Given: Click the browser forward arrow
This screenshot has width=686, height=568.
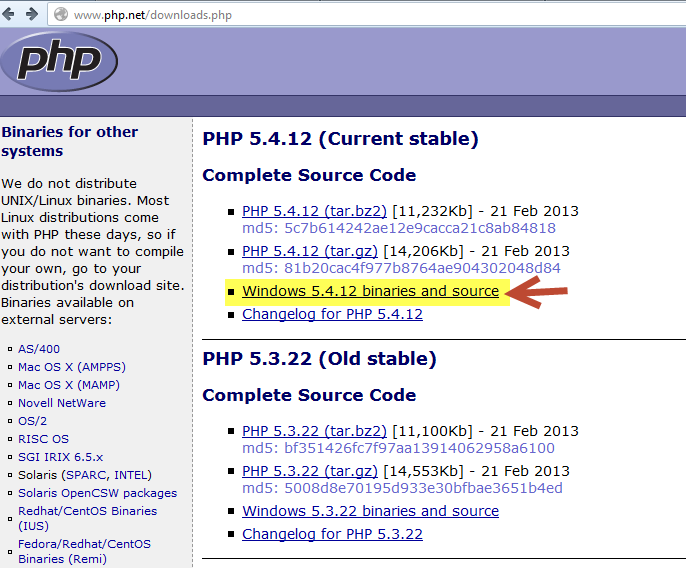Looking at the screenshot, I should coord(32,14).
